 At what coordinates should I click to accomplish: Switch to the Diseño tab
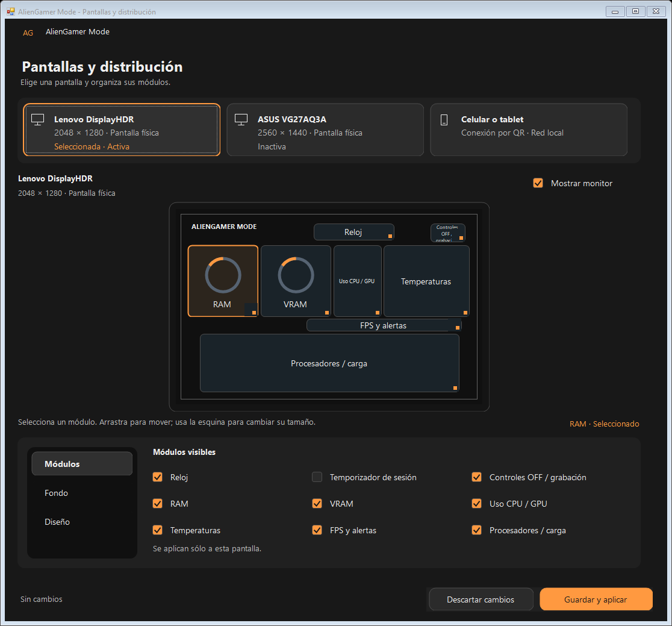coord(82,522)
